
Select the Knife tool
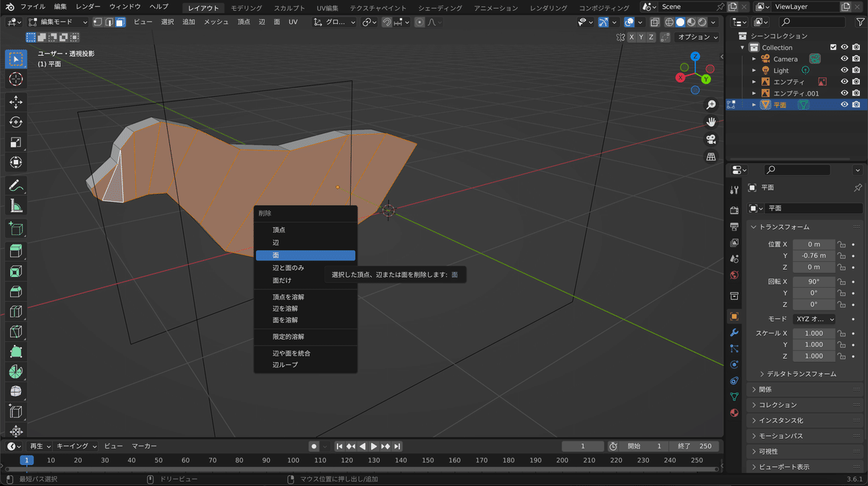[x=16, y=332]
